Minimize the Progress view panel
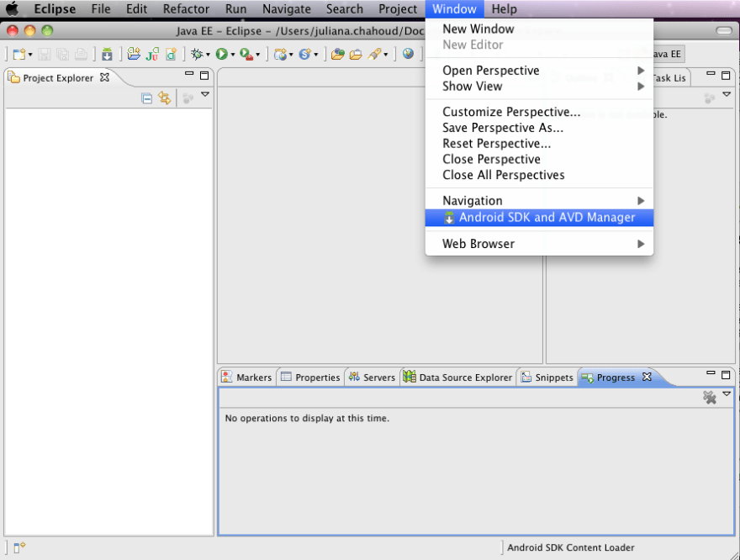This screenshot has width=740, height=560. [711, 374]
